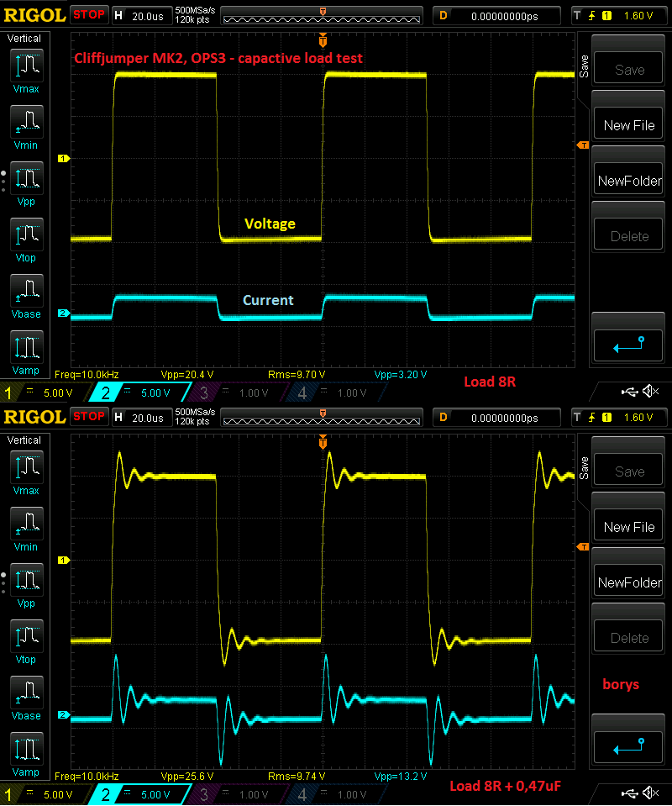
Task: Open the 1.60 V trigger setting in the 8R + 0,47uF capture
Action: click(x=620, y=418)
